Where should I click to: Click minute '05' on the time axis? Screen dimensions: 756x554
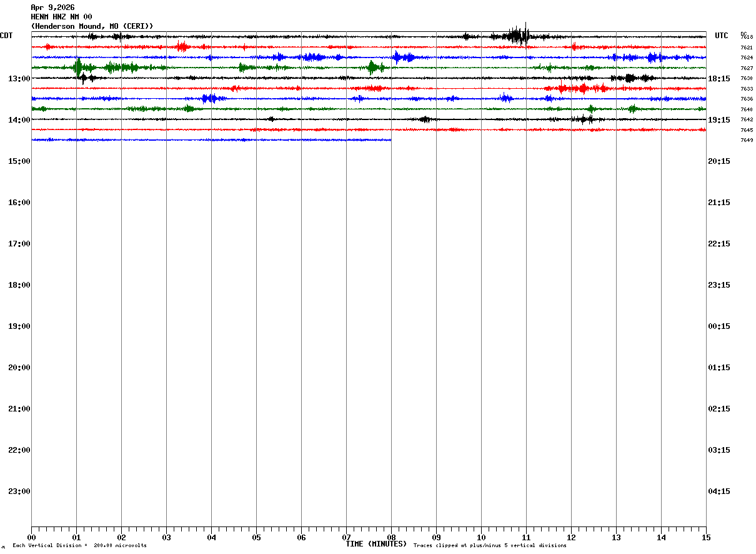pyautogui.click(x=256, y=537)
